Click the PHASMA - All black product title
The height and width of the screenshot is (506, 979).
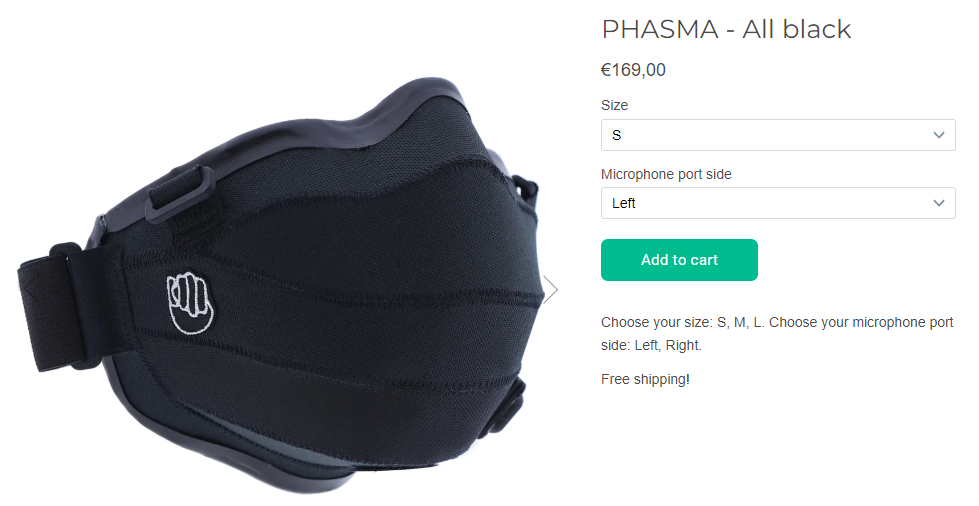click(x=726, y=29)
